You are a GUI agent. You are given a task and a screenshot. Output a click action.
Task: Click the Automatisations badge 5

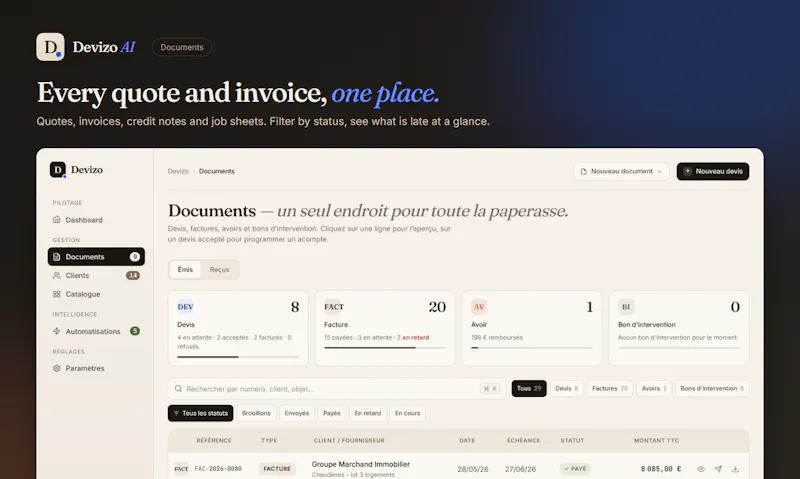(x=135, y=331)
